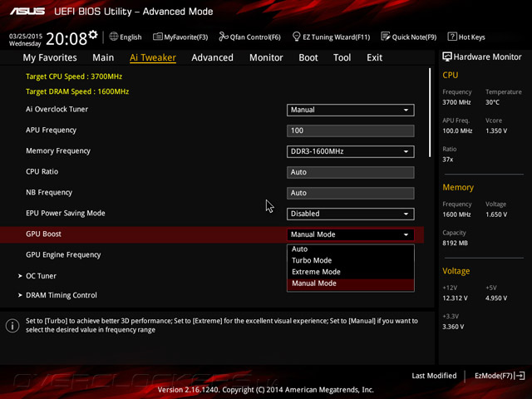Click the MyFavorite folder icon
The height and width of the screenshot is (399, 532).
coord(157,37)
